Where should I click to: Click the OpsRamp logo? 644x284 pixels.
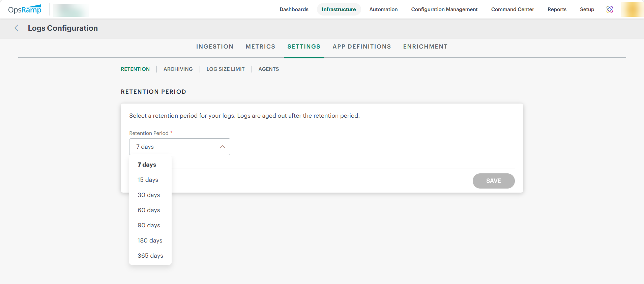tap(25, 9)
